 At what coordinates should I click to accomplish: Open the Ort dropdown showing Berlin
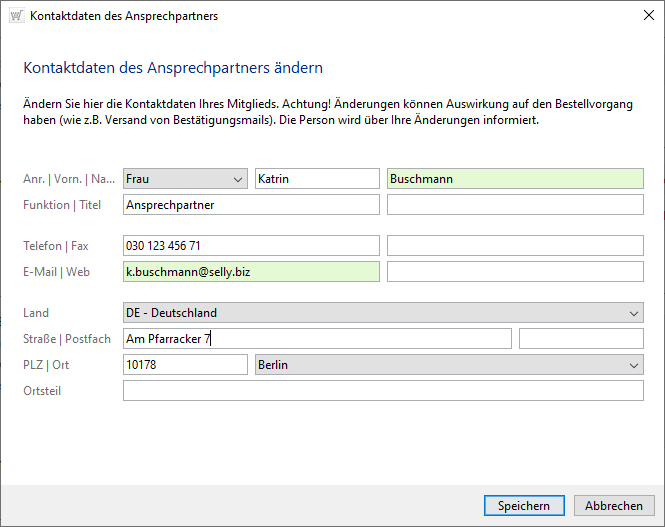click(449, 365)
